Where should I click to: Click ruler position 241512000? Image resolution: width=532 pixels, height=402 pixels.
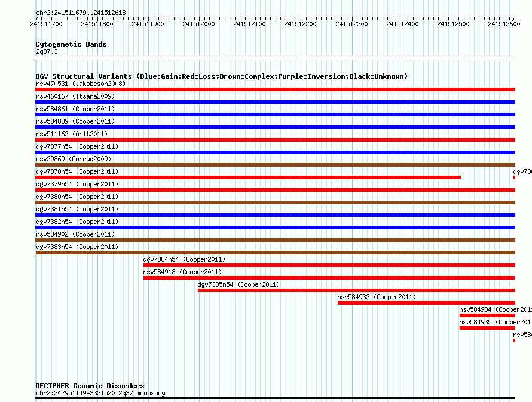[199, 24]
